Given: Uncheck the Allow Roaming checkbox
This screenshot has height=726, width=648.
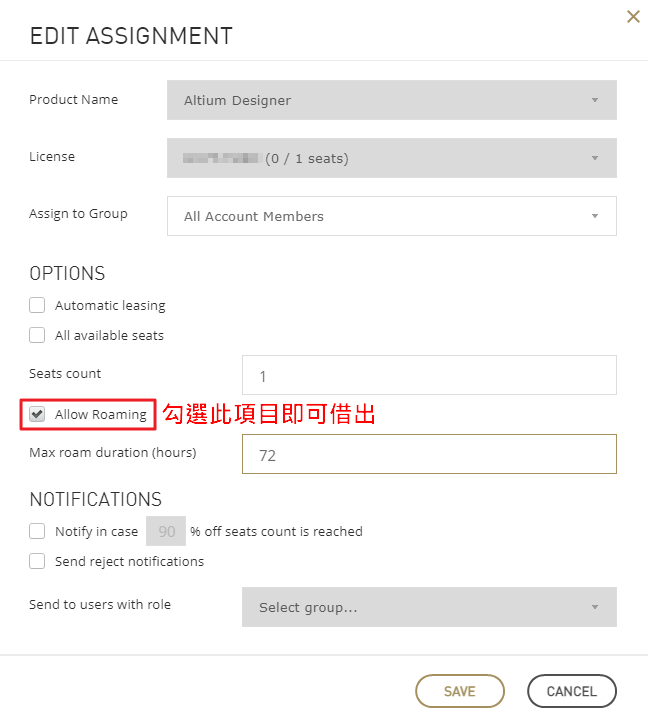Looking at the screenshot, I should point(37,414).
